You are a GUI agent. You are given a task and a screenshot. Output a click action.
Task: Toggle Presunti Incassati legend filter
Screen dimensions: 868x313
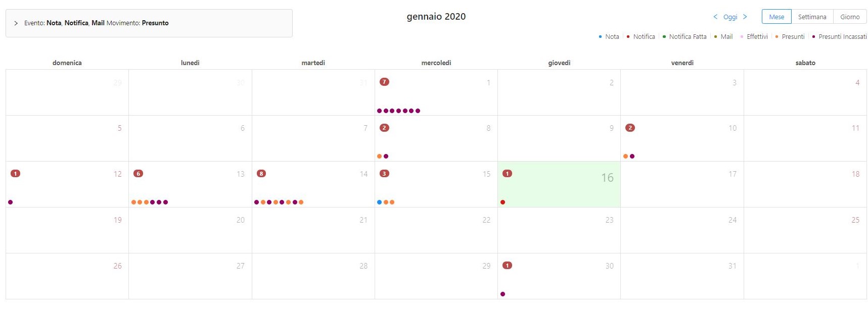pos(842,37)
